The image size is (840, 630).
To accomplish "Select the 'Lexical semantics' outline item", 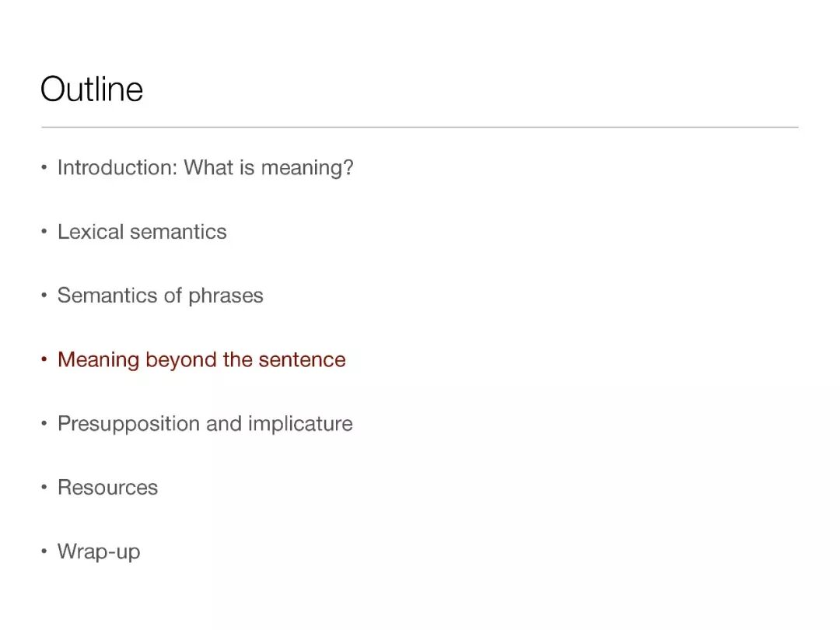I will click(142, 232).
